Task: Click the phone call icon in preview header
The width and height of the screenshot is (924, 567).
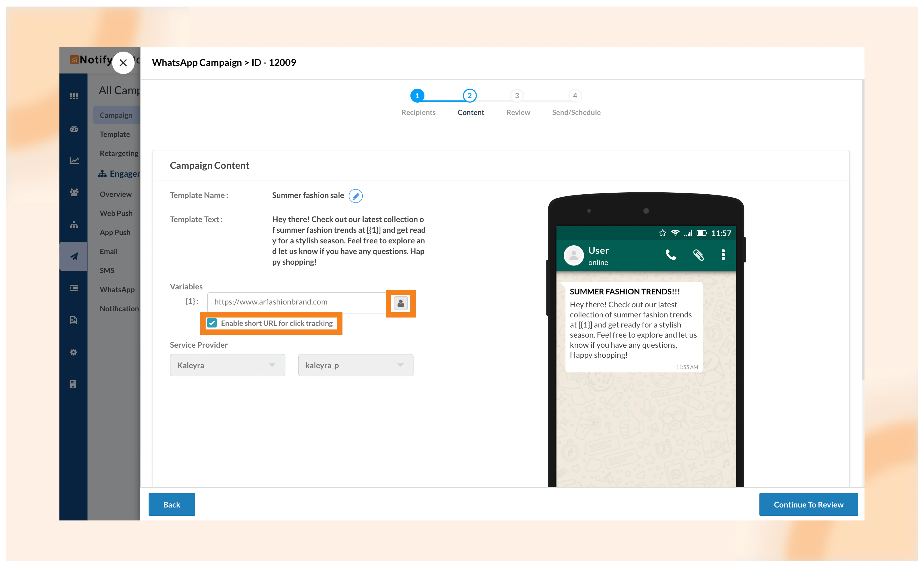Action: tap(671, 255)
